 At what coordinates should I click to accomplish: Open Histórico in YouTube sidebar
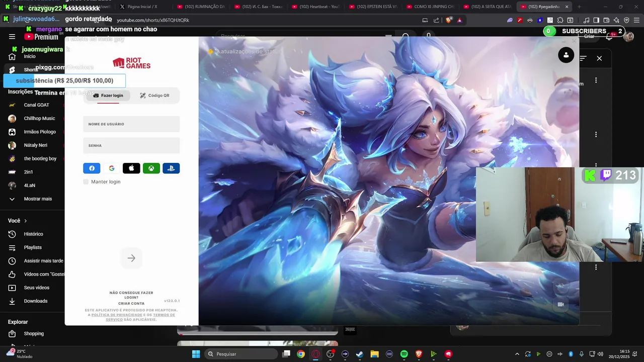click(x=32, y=234)
